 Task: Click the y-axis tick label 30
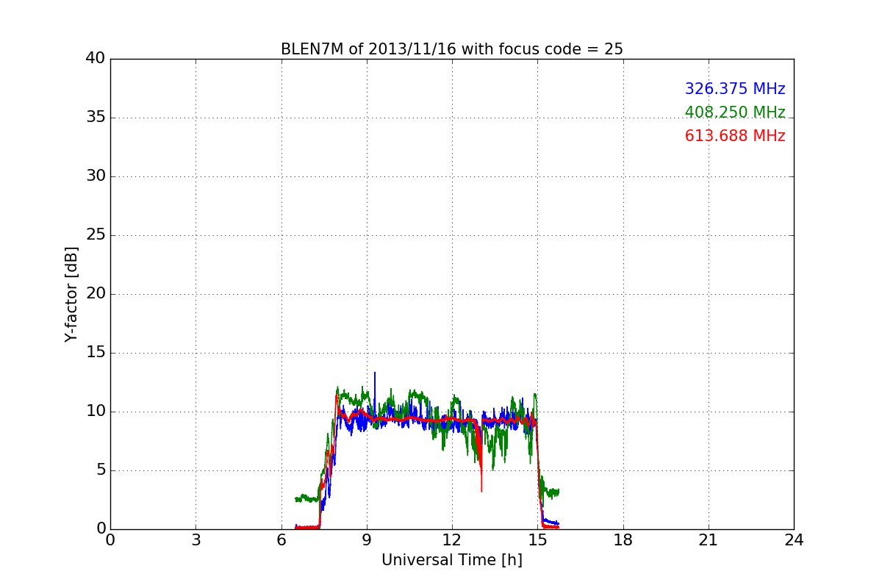click(96, 176)
